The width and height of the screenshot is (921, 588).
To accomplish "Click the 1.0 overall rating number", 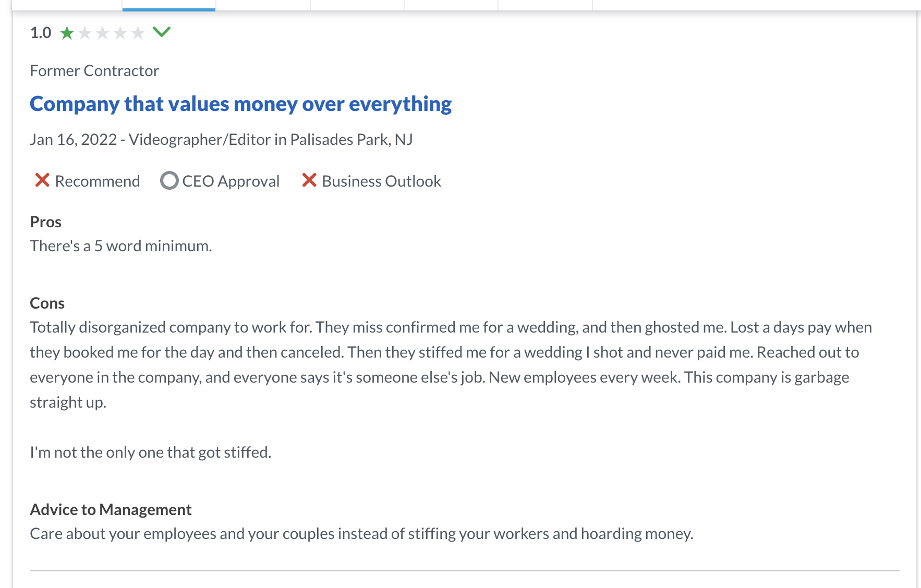I will pos(41,33).
